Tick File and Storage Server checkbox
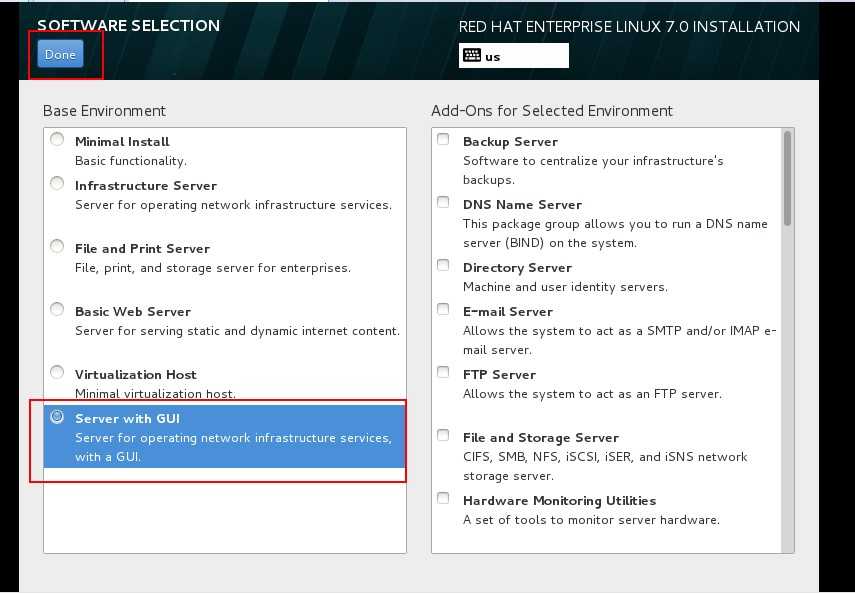The width and height of the screenshot is (855, 594). click(x=443, y=435)
